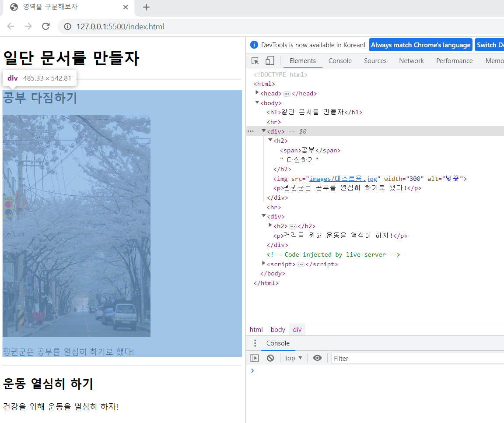The width and height of the screenshot is (504, 423).
Task: Select the p 펭귄군은 공부를 node
Action: [x=347, y=188]
